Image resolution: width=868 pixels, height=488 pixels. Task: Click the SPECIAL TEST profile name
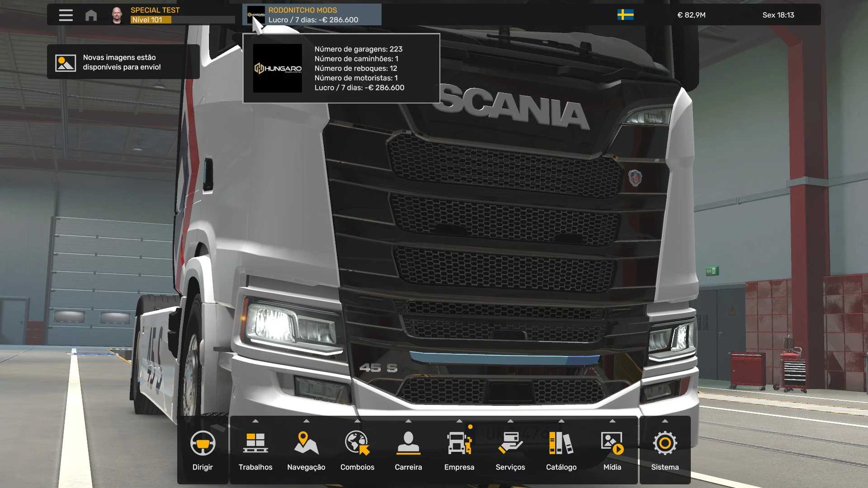coord(155,10)
